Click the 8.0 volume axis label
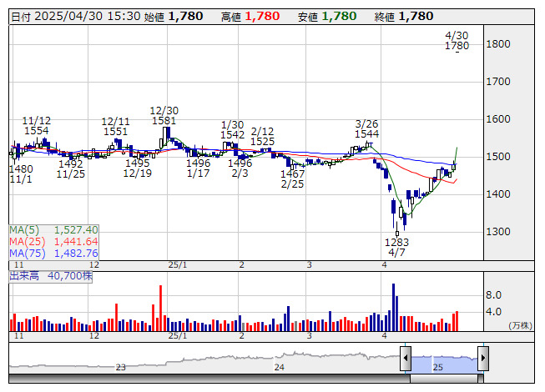 point(493,295)
